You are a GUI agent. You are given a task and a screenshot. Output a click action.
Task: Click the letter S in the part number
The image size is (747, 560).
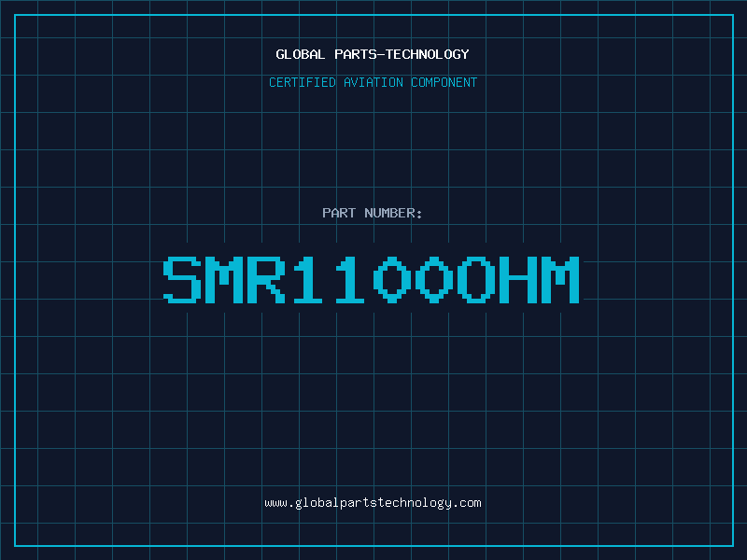tap(182, 279)
